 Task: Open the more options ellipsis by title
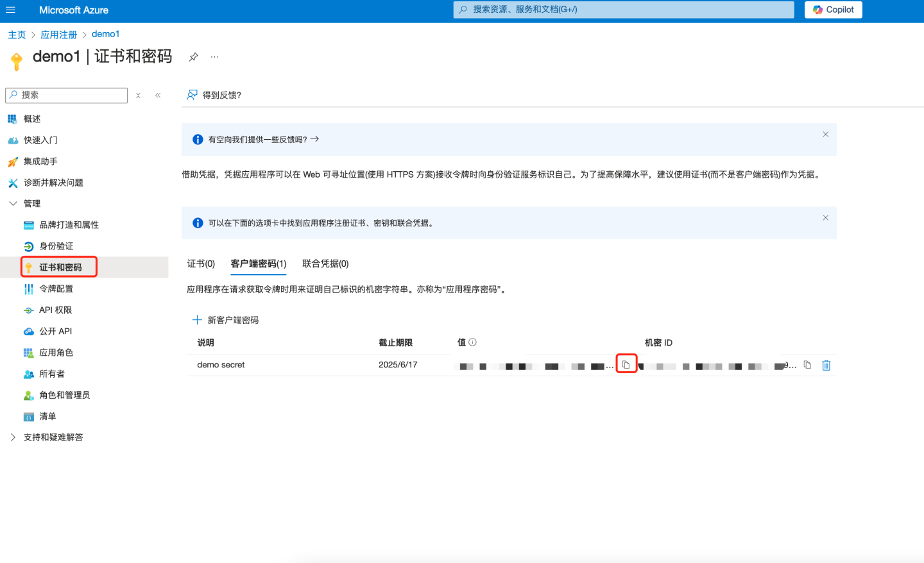point(214,57)
